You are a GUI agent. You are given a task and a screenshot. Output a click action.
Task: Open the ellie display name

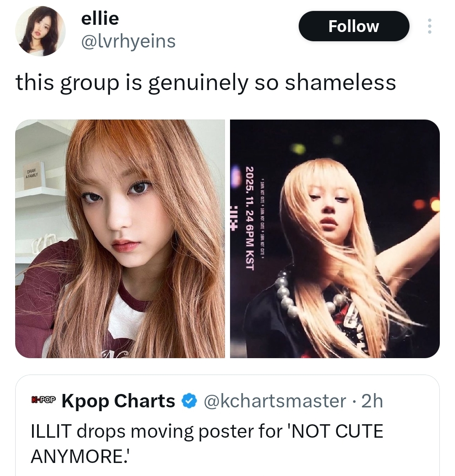(100, 19)
